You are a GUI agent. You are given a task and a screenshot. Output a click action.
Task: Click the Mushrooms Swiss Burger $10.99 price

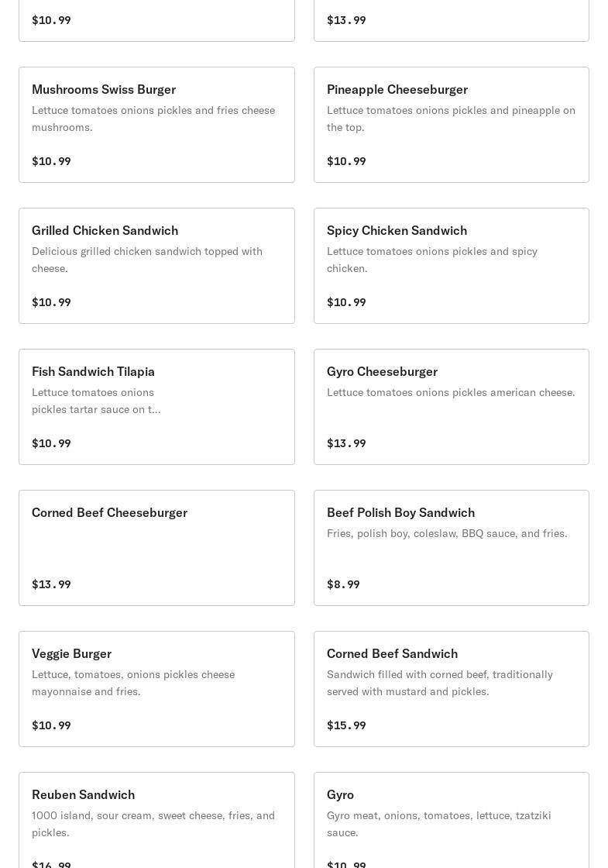point(51,161)
